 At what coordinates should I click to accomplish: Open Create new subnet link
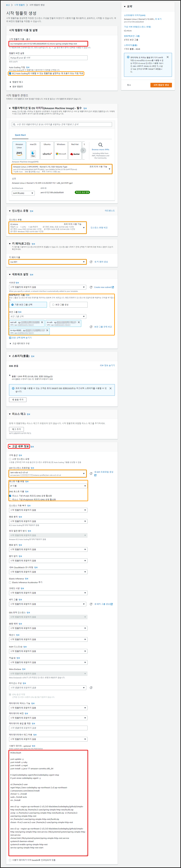pos(104,287)
